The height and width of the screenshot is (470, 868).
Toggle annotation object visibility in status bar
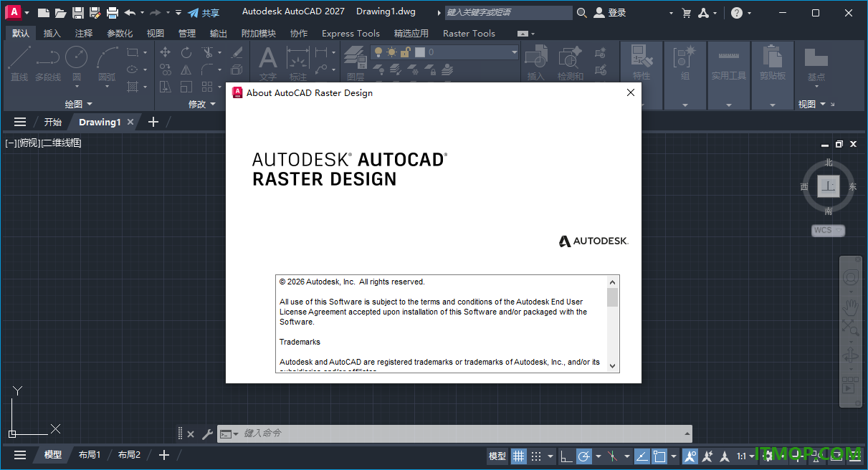pyautogui.click(x=690, y=456)
